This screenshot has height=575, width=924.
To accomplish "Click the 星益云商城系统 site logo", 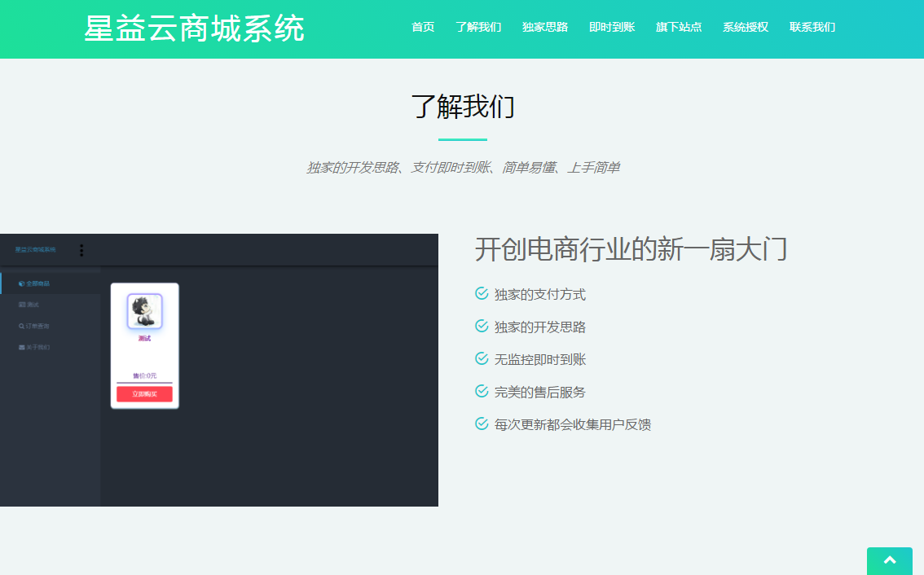I will tap(195, 27).
